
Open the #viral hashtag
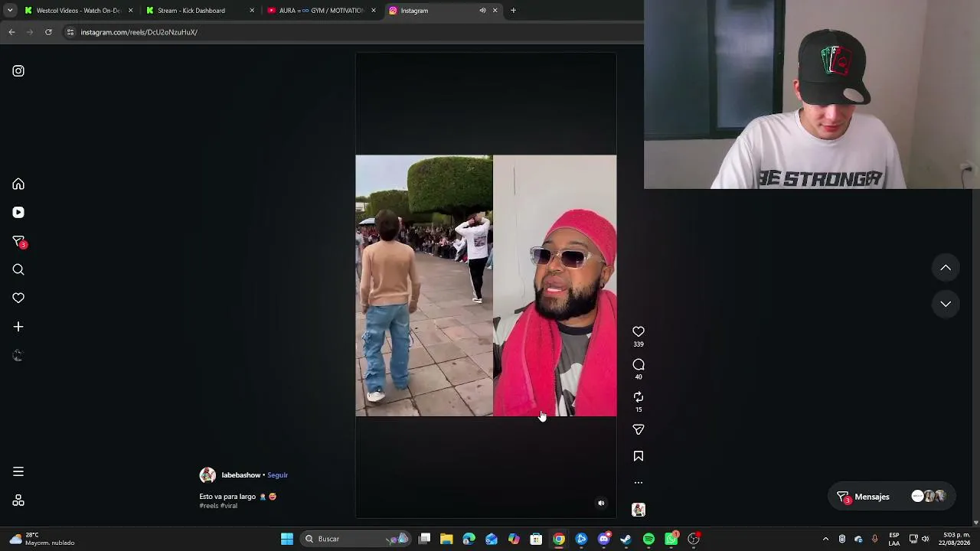(229, 506)
